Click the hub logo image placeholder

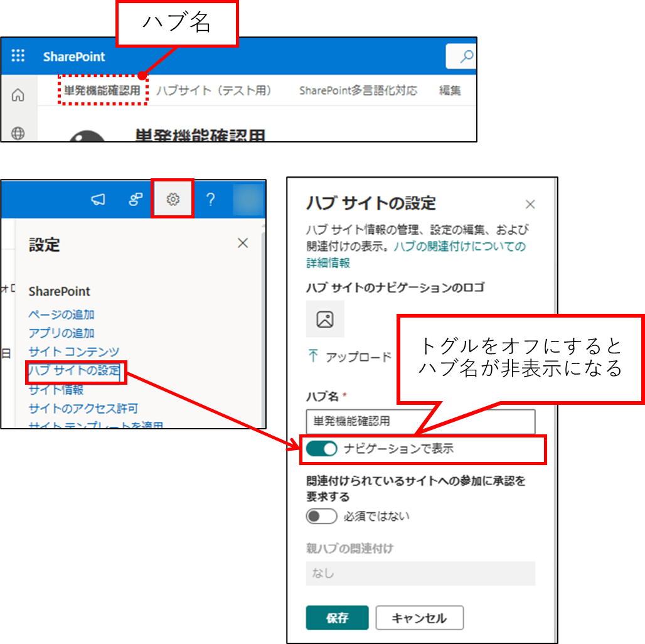(x=325, y=319)
